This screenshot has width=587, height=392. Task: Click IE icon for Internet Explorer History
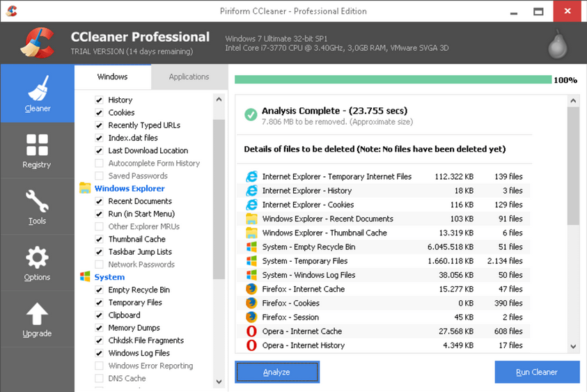(x=251, y=191)
